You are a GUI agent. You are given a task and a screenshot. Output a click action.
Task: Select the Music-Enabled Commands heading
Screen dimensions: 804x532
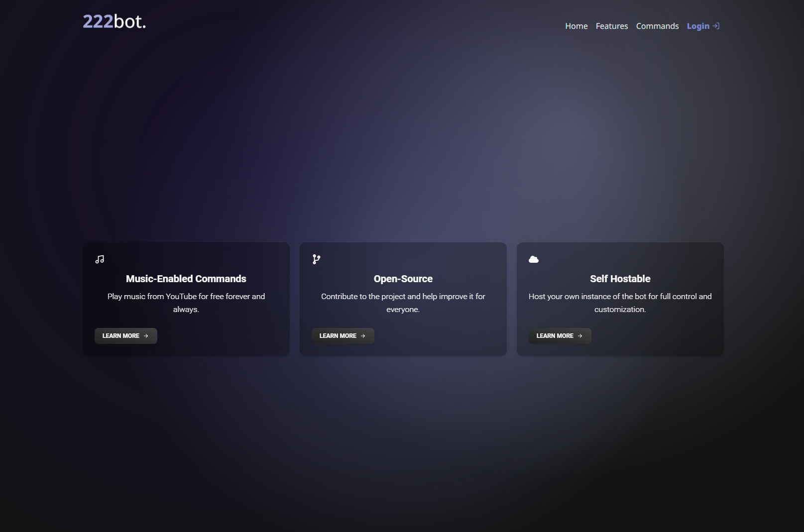coord(186,279)
